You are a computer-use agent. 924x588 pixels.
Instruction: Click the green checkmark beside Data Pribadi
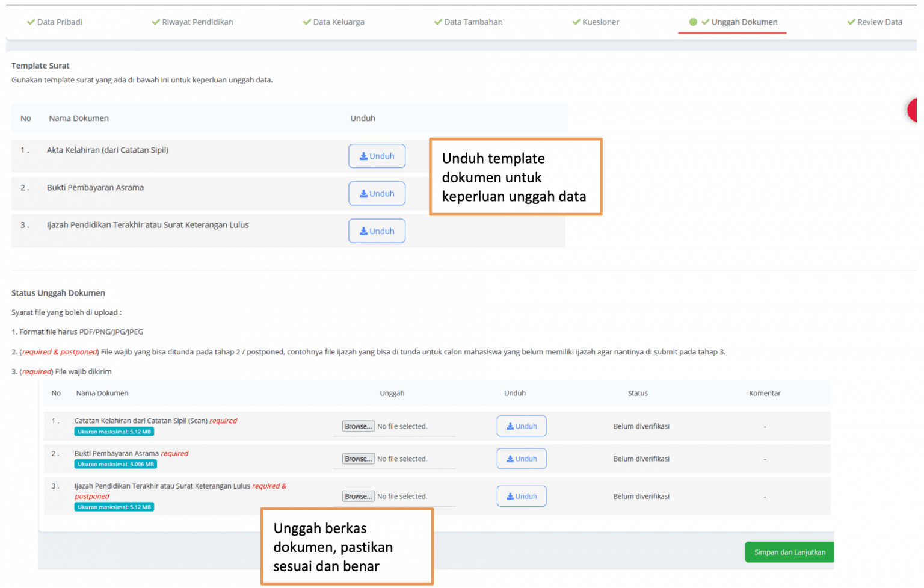[29, 22]
